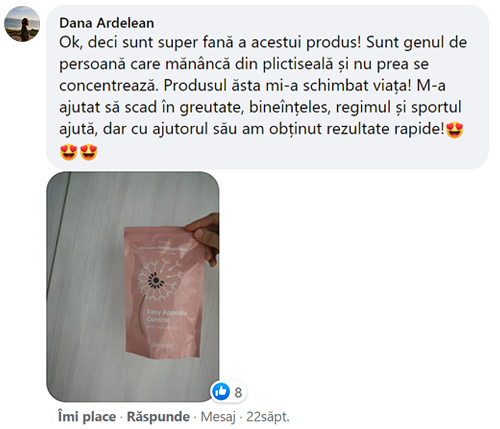Open Dana Ardelean's profile picture
The width and height of the screenshot is (500, 429).
coord(22,24)
